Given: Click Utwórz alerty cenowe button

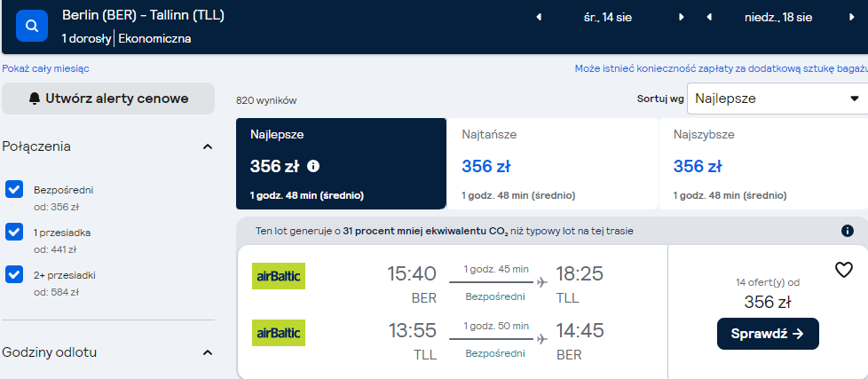Looking at the screenshot, I should [x=108, y=99].
